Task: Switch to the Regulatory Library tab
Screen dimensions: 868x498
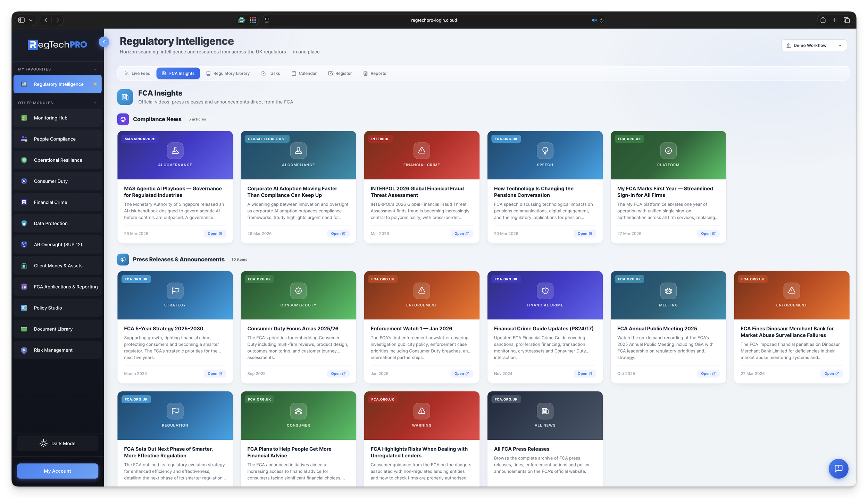Action: pos(228,74)
